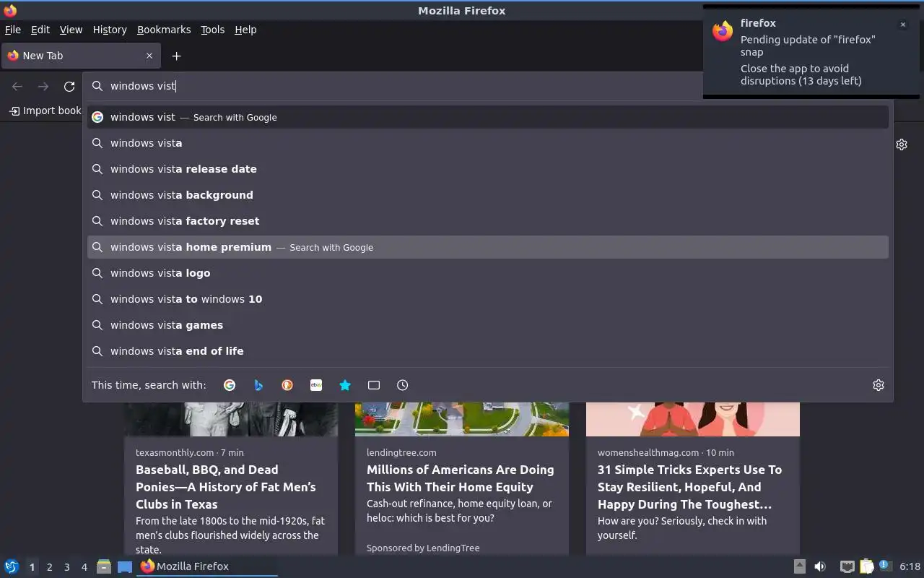Image resolution: width=924 pixels, height=578 pixels.
Task: Click the aerial neighborhood thumbnail image
Action: (462, 419)
